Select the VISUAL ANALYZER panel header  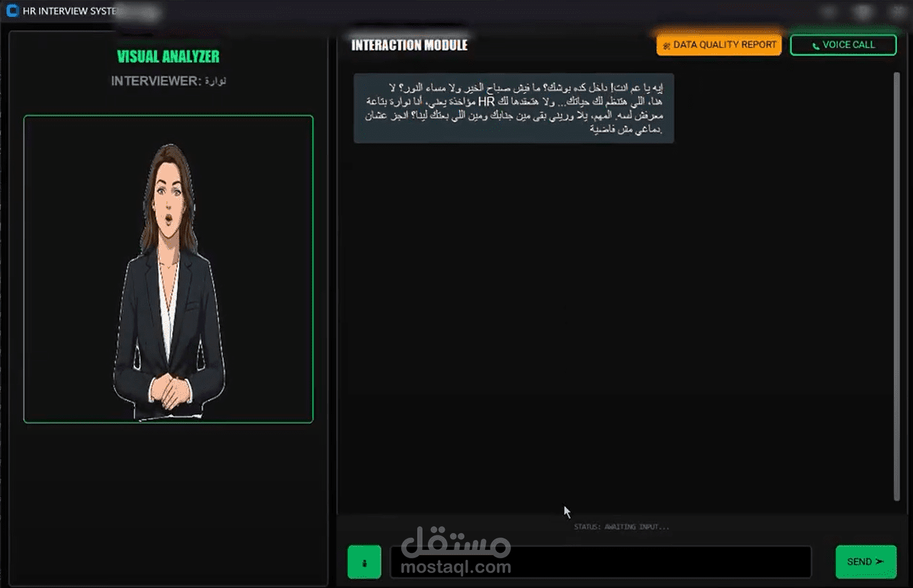[x=169, y=56]
